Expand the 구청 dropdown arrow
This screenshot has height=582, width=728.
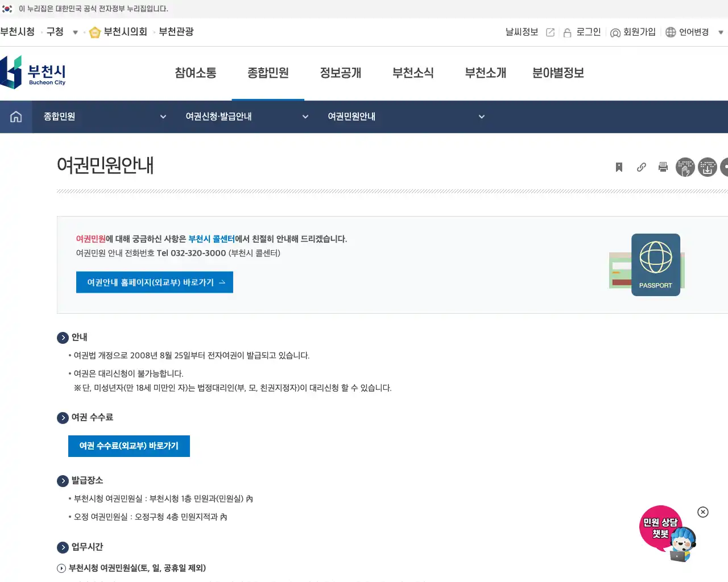pos(75,32)
